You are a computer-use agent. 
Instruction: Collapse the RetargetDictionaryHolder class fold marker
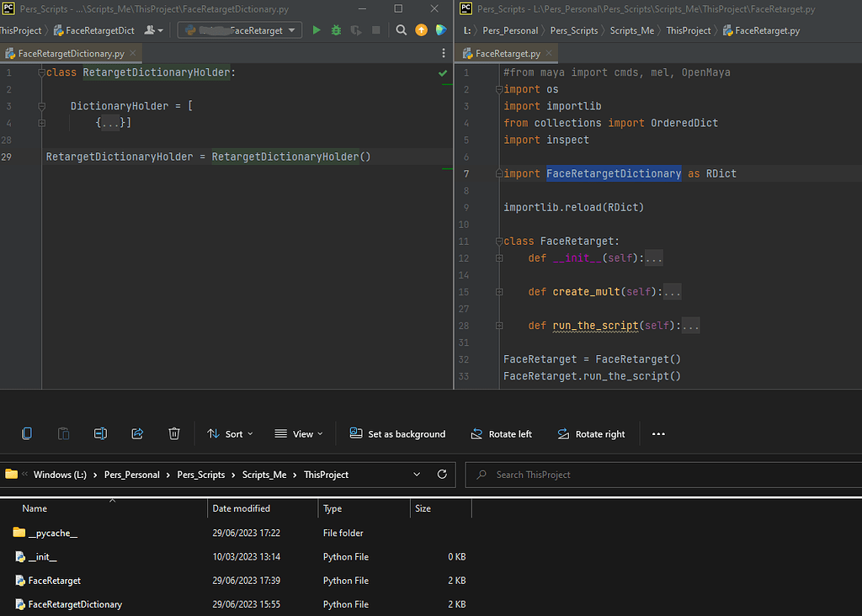point(41,73)
